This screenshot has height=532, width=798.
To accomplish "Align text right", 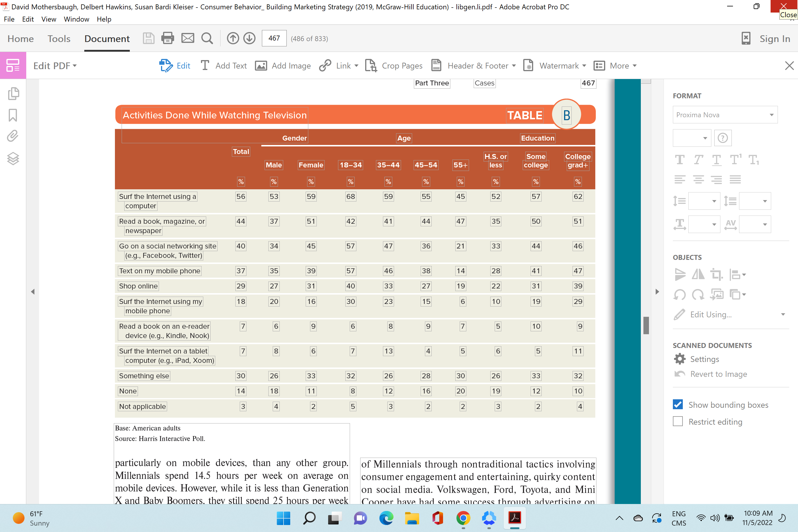I will [x=717, y=179].
